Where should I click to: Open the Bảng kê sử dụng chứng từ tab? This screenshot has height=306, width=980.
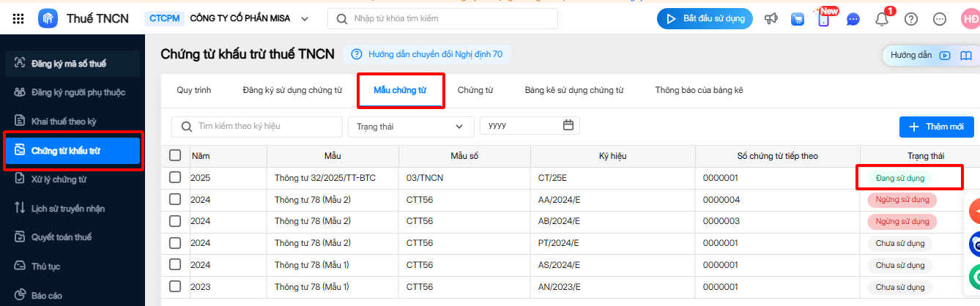point(573,91)
